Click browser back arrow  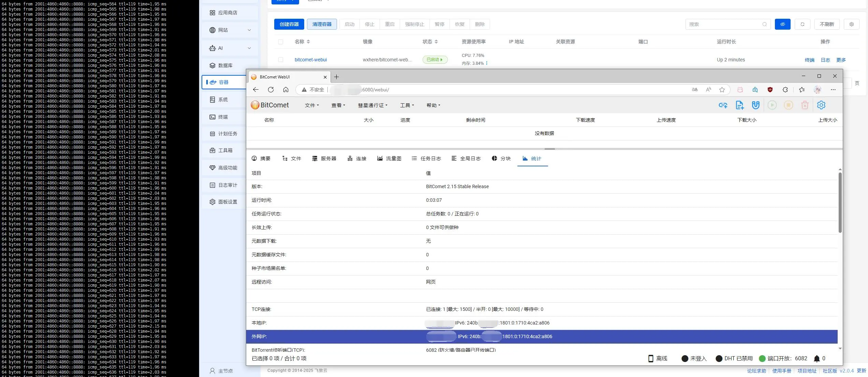pos(256,90)
